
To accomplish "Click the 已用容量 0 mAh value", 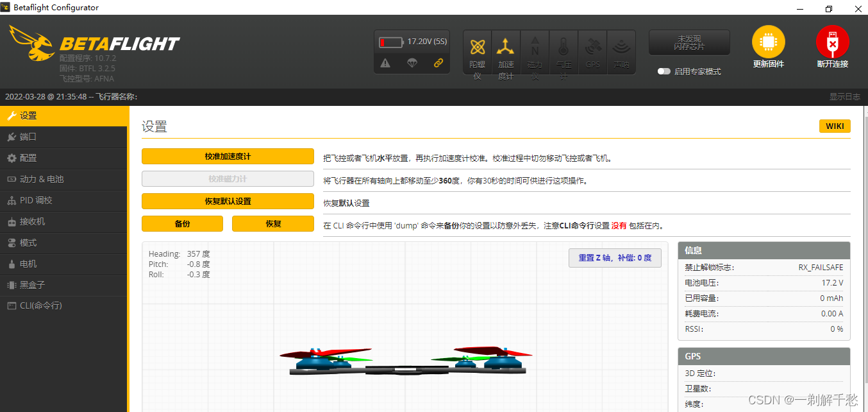I will coord(831,298).
